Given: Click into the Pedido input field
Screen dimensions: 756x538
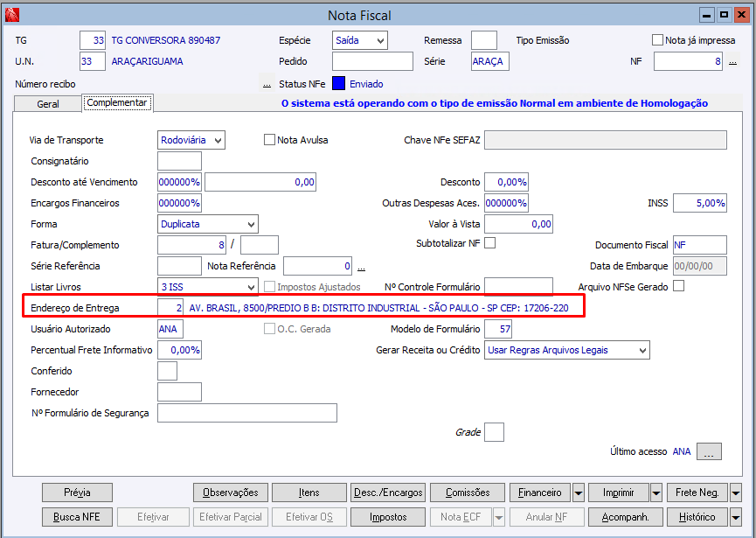Looking at the screenshot, I should [x=372, y=62].
